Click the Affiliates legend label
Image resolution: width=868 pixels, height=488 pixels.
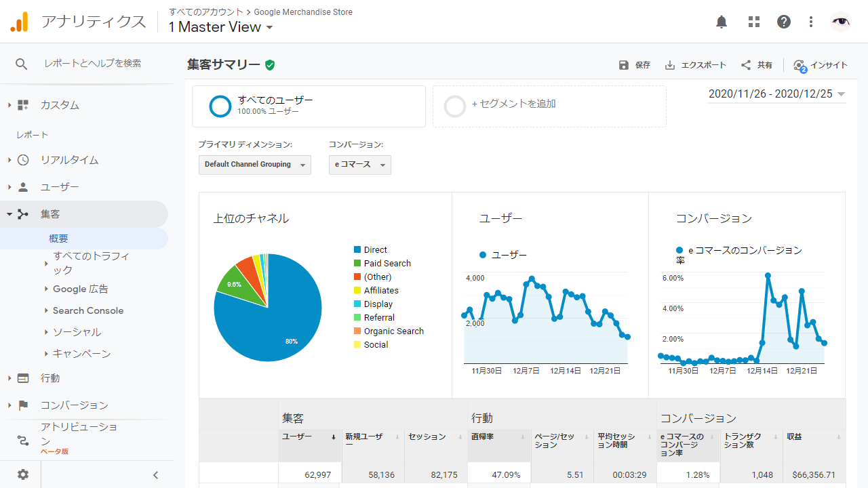(381, 291)
